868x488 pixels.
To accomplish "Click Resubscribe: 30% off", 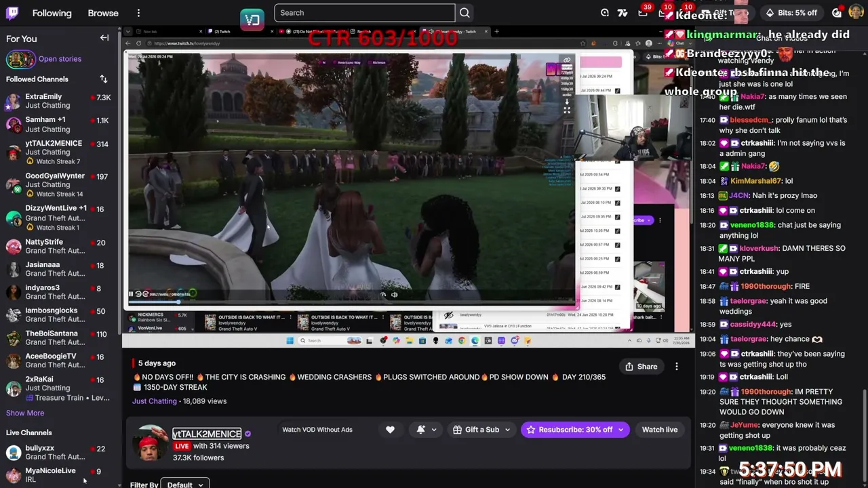I will 569,430.
